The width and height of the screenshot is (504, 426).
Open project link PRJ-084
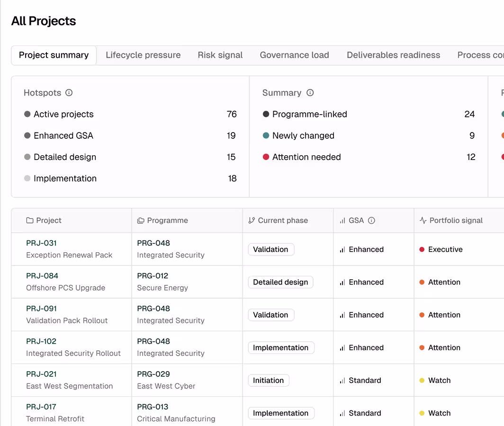(x=42, y=276)
